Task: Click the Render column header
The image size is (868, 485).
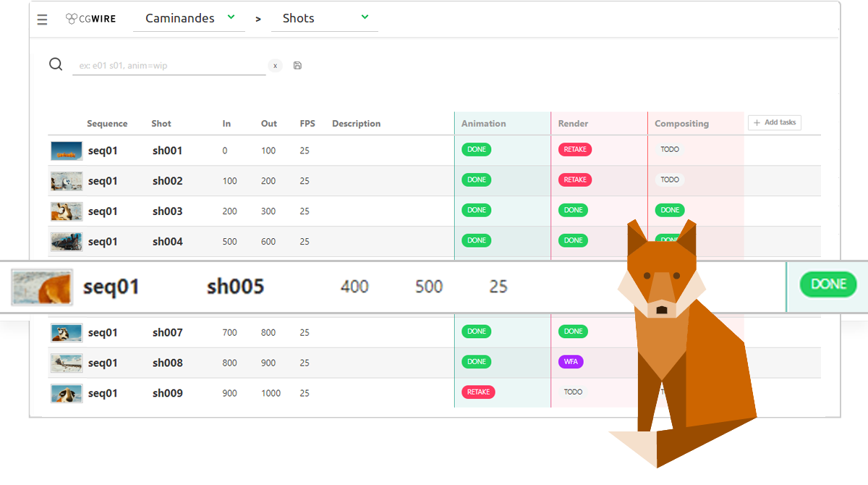Action: point(573,124)
